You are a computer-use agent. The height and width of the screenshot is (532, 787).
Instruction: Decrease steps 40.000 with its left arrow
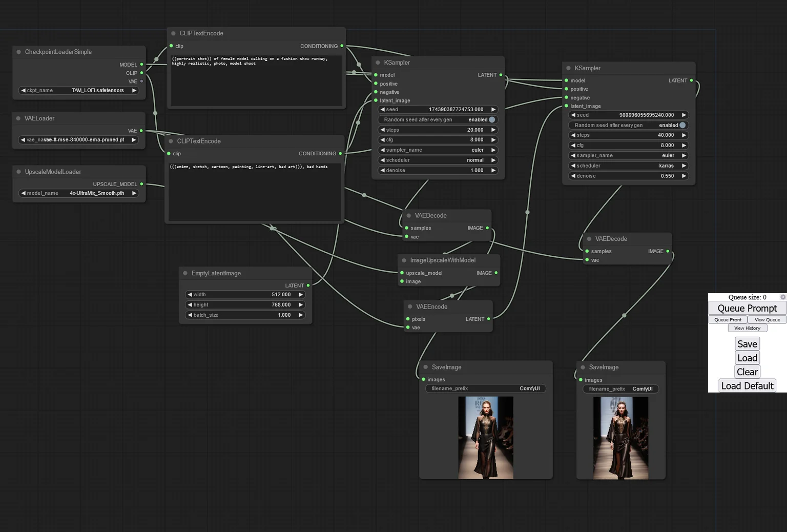[x=573, y=135]
